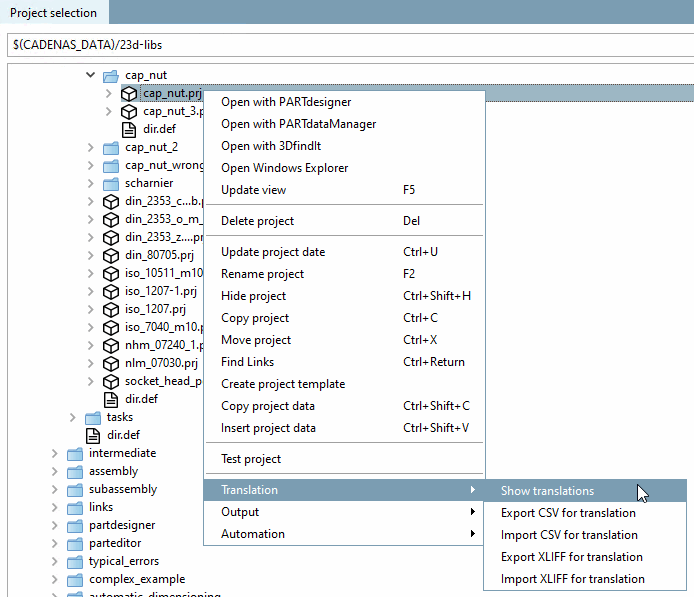Click the din_80705.prj cube icon
694x597 pixels.
click(x=110, y=255)
